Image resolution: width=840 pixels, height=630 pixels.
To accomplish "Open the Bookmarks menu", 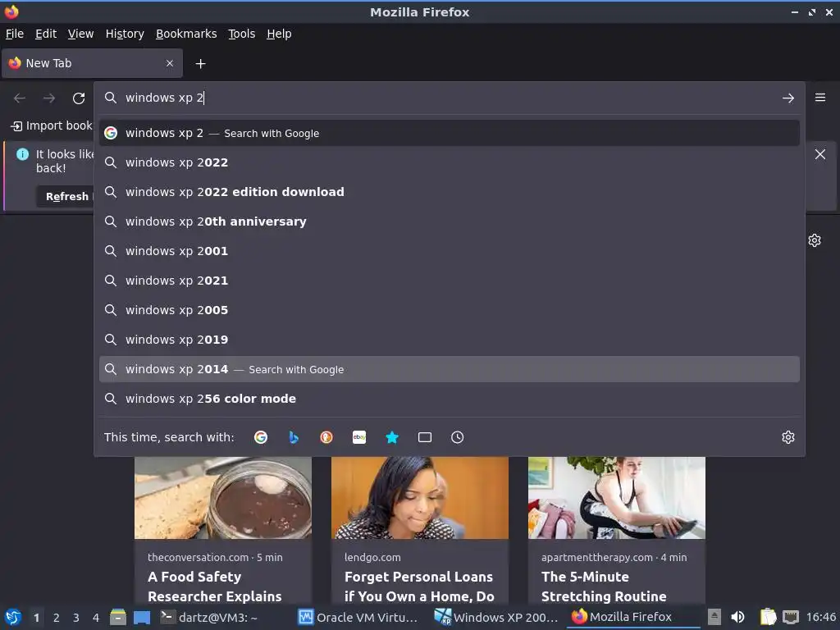I will 186,34.
